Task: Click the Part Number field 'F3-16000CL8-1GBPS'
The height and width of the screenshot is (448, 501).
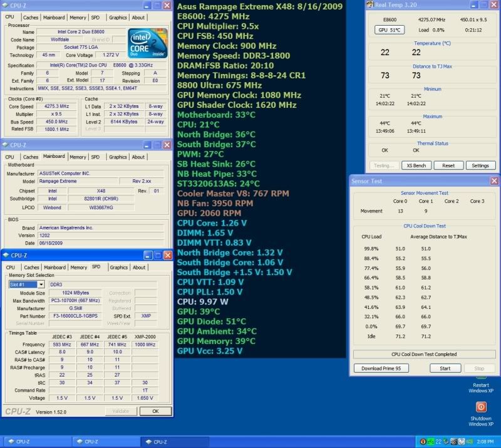Action: (75, 316)
